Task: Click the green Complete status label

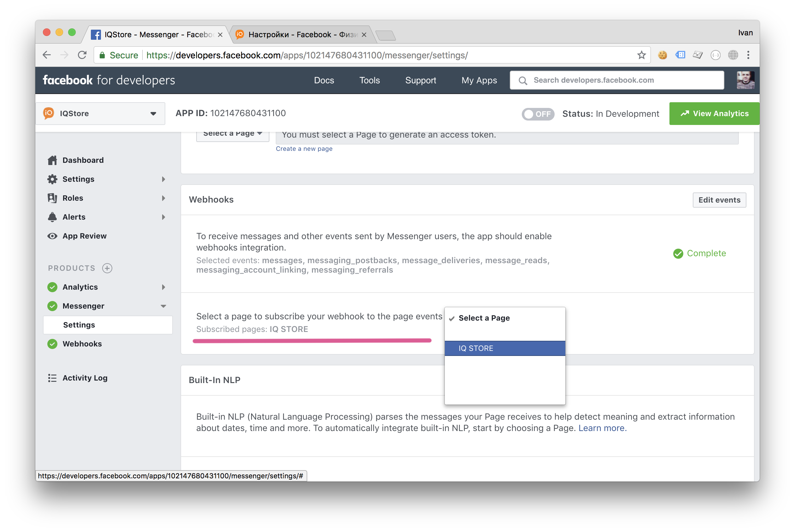Action: coord(699,253)
